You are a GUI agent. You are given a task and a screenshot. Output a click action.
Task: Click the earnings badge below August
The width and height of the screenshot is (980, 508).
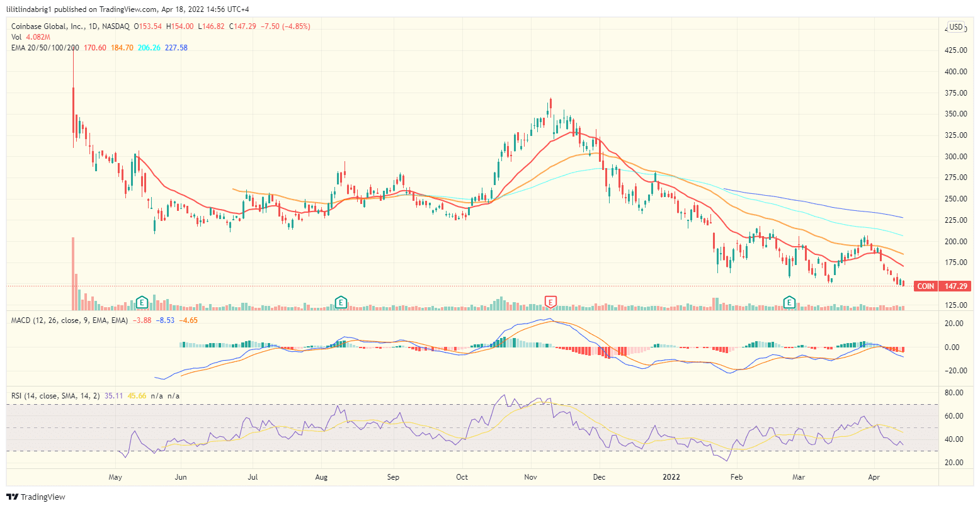pos(341,303)
